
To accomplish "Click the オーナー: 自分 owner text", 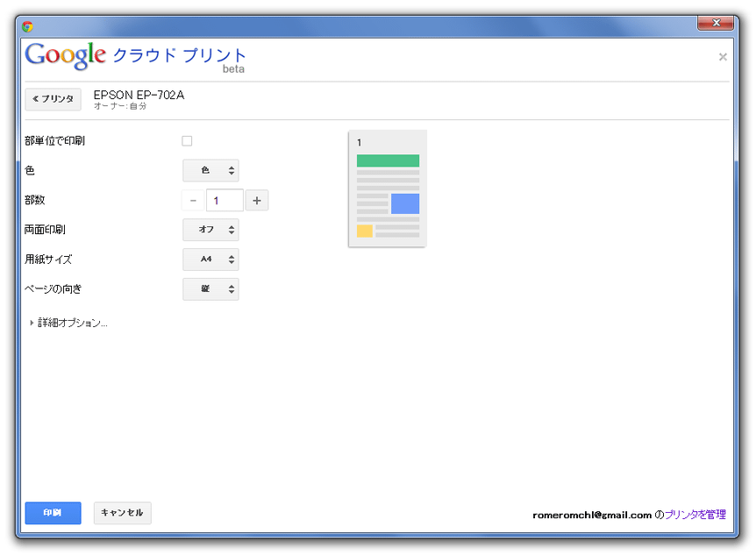I will coord(120,106).
